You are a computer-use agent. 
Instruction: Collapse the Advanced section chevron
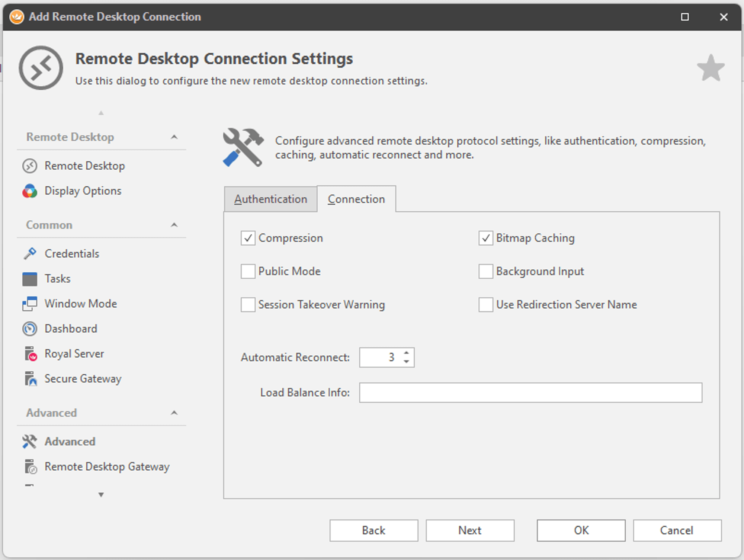174,413
